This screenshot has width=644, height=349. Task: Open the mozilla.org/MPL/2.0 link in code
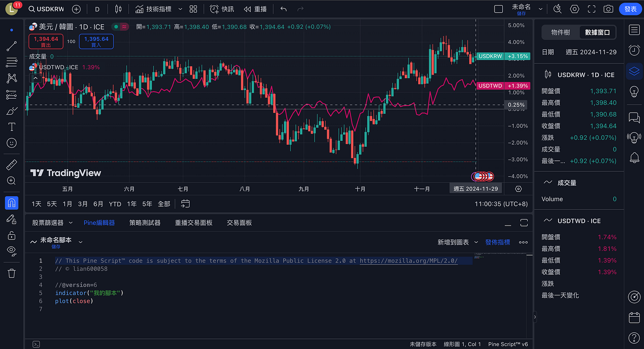pyautogui.click(x=408, y=261)
